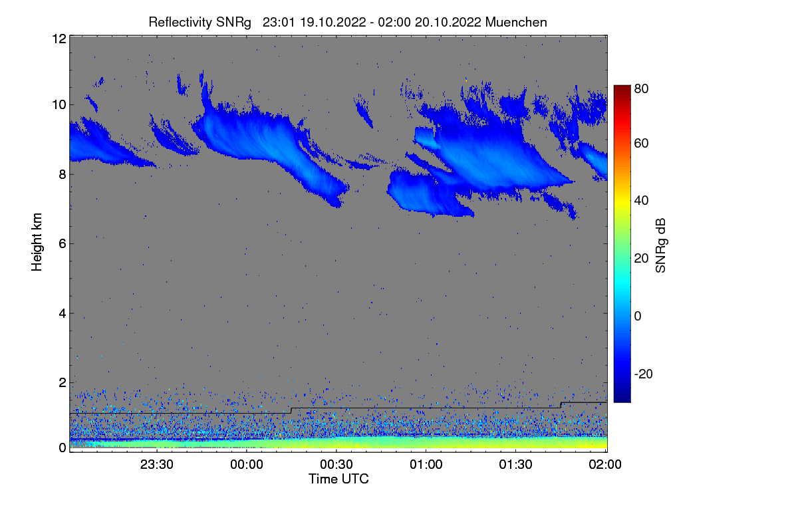Click the colorbar value 60
This screenshot has width=798, height=532.
642,143
